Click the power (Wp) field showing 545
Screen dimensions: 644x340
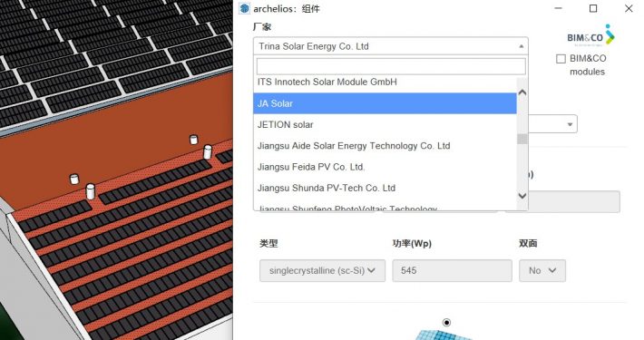click(x=452, y=270)
